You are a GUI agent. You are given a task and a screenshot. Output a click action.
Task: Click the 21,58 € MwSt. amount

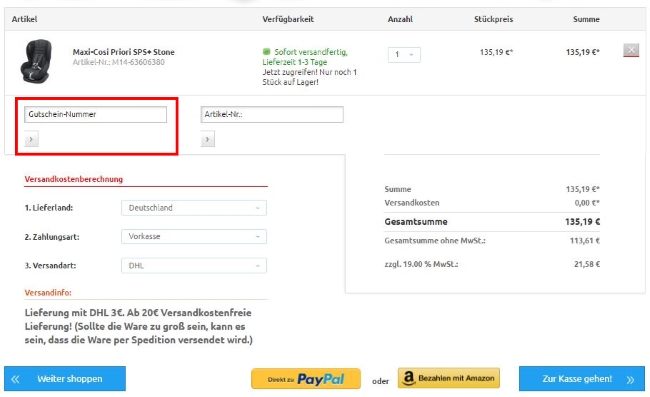click(x=587, y=264)
